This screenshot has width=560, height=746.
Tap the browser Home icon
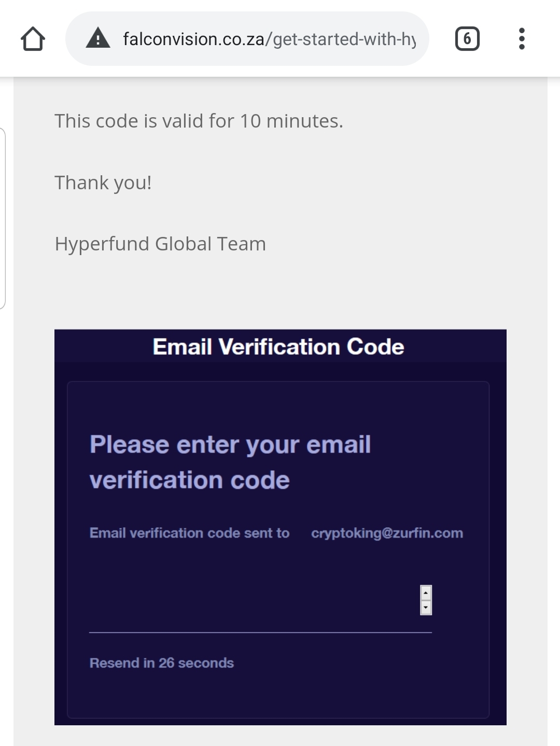(x=33, y=39)
